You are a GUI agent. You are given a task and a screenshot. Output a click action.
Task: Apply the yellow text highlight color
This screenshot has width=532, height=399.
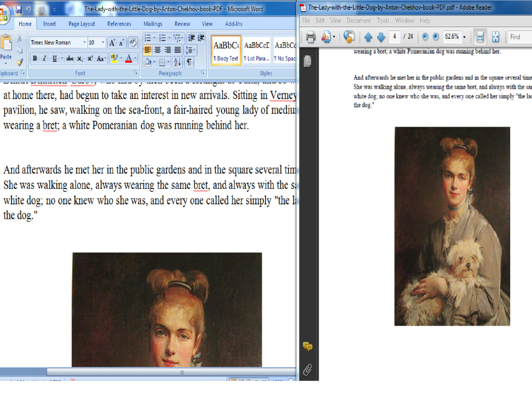pos(114,59)
